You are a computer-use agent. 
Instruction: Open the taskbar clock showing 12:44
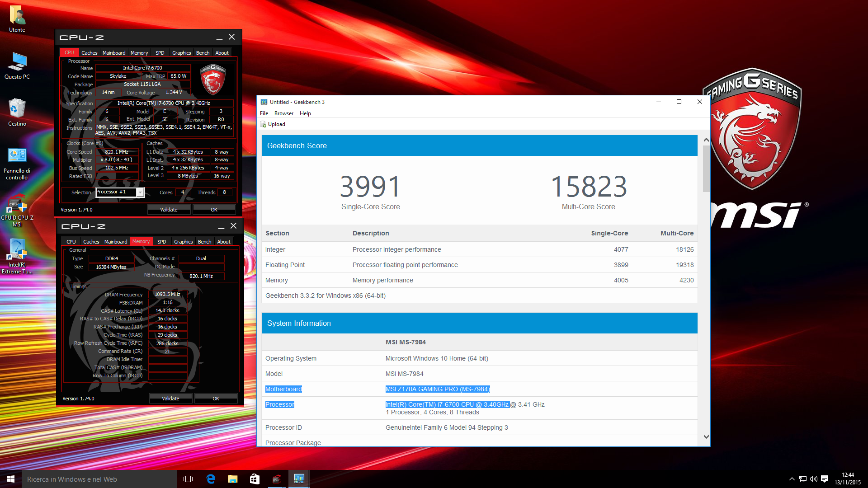tap(848, 479)
